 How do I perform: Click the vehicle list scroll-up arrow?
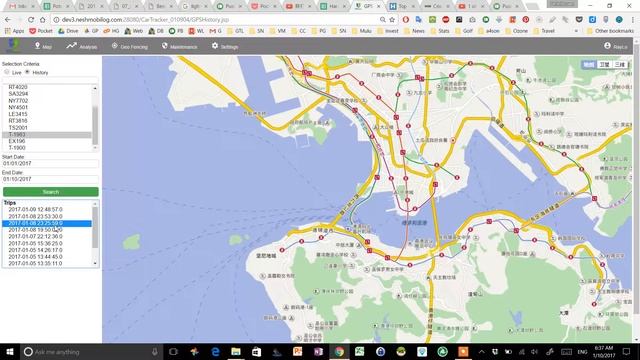[x=95, y=88]
